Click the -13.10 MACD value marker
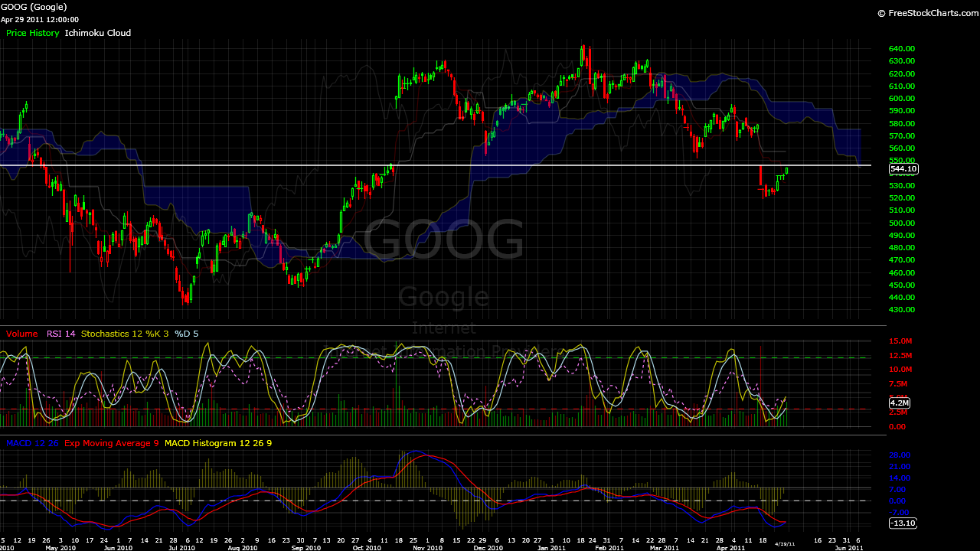 903,523
